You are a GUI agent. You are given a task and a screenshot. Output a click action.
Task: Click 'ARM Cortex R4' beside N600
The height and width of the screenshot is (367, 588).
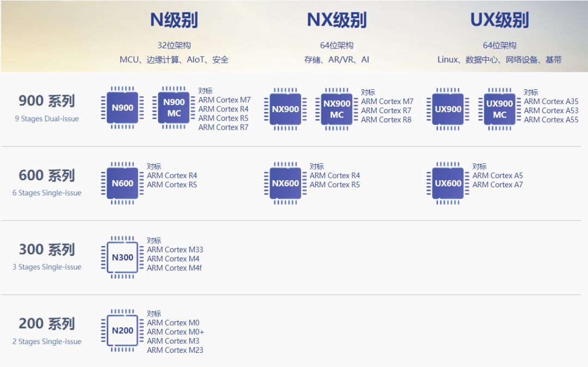click(172, 176)
